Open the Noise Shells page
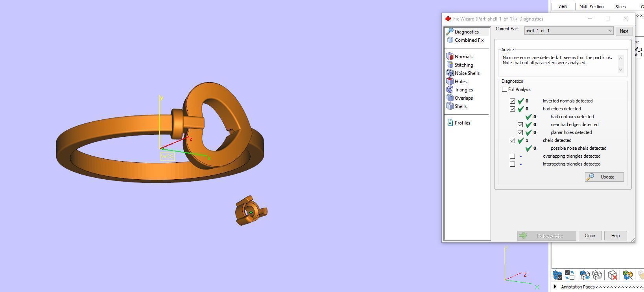The image size is (644, 292). [463, 73]
